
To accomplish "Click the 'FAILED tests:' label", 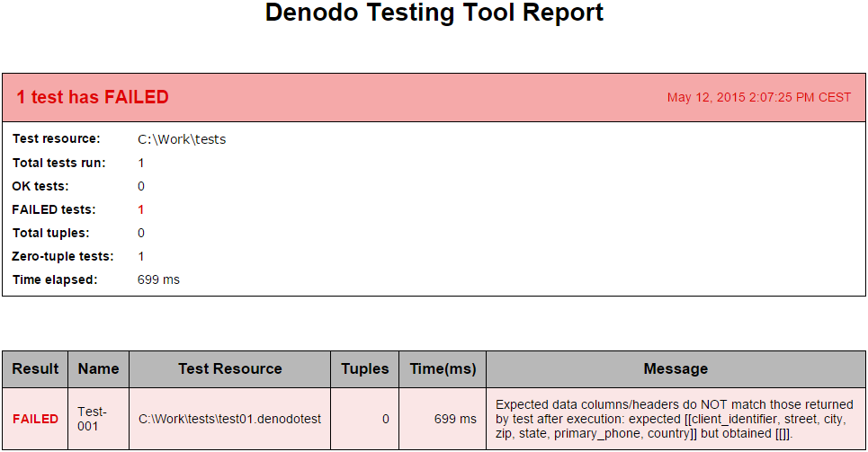I will coord(54,209).
